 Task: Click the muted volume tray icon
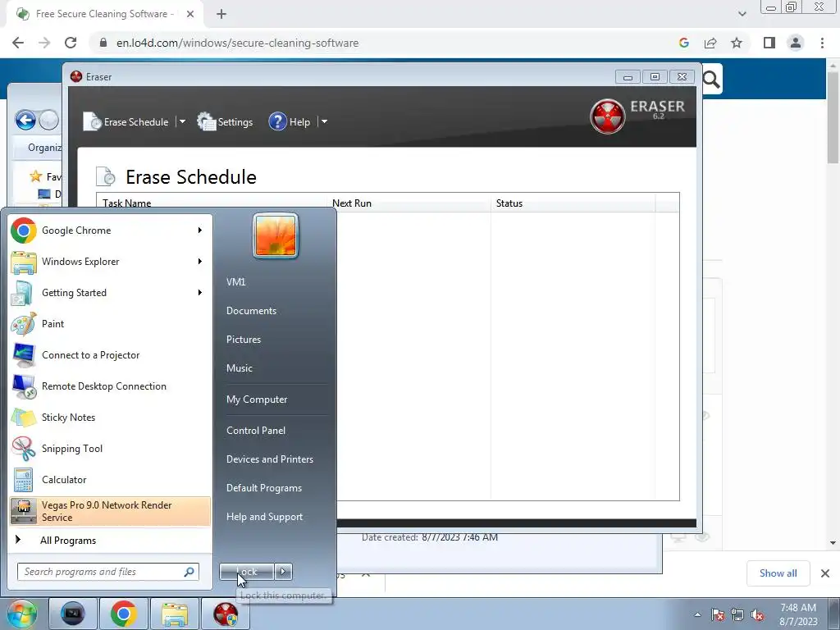coord(757,615)
